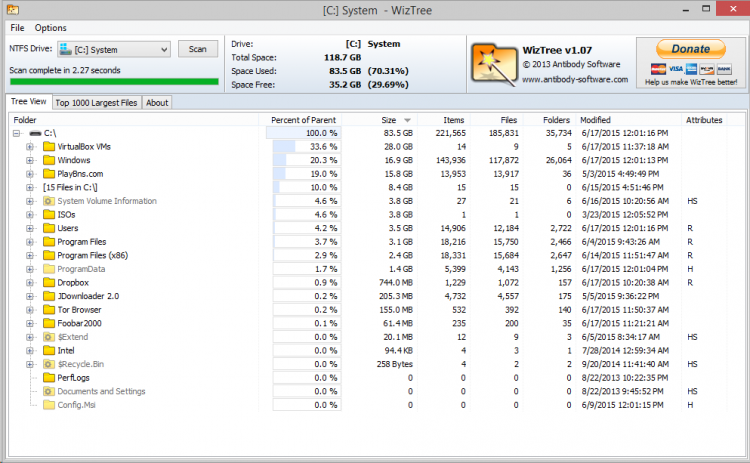Open the About tab
The width and height of the screenshot is (750, 463).
pos(157,103)
